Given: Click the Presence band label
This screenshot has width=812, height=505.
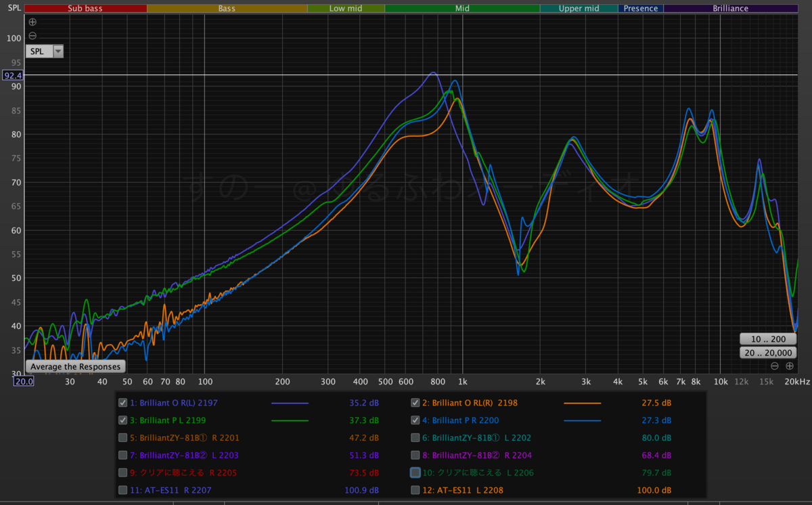Looking at the screenshot, I should [x=641, y=8].
